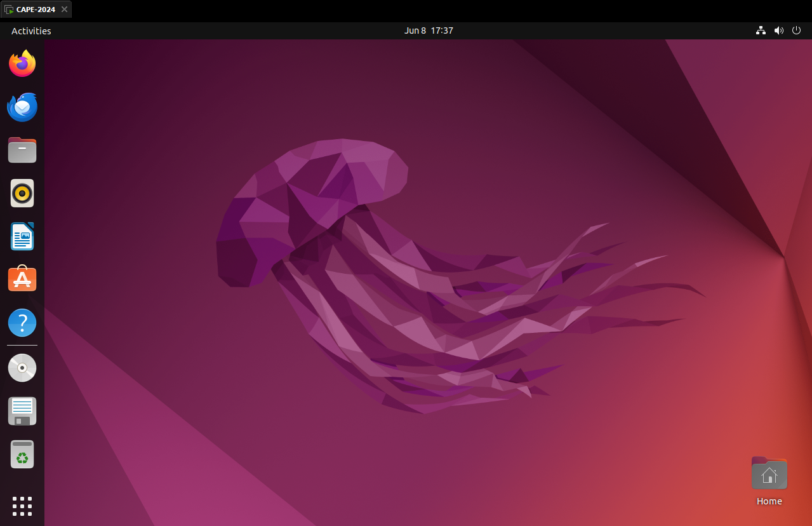The width and height of the screenshot is (812, 526).
Task: Open the calendar by clicking the clock
Action: click(x=429, y=30)
